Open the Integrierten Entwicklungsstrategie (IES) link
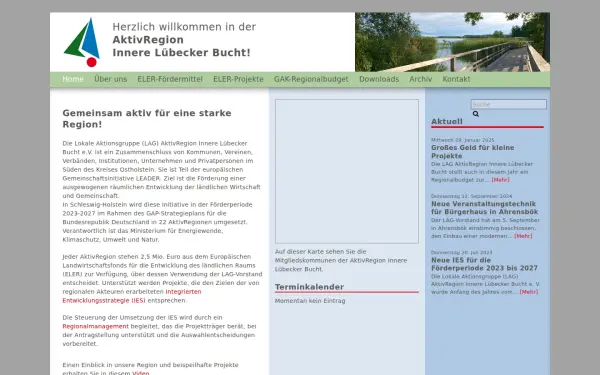 132,296
